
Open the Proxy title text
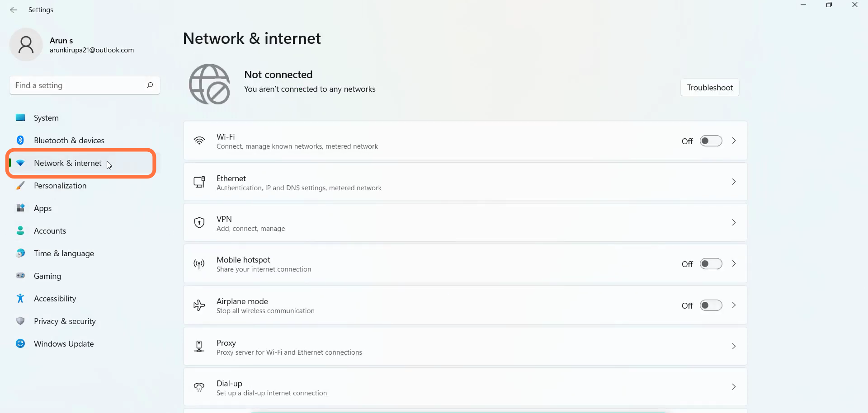click(x=226, y=343)
